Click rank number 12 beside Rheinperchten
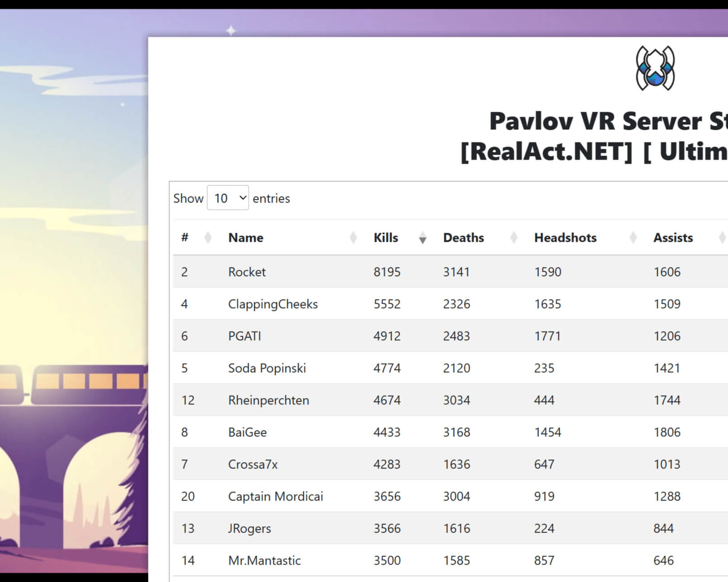Viewport: 728px width, 582px height. point(188,400)
